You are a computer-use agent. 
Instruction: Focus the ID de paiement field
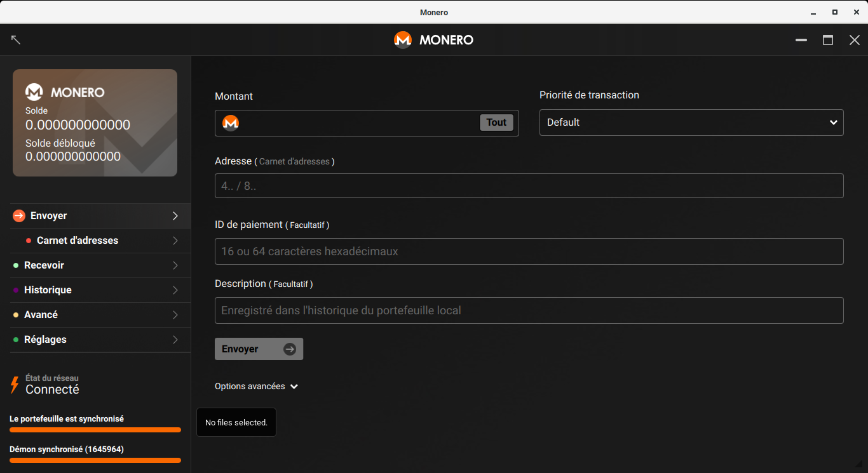(529, 251)
